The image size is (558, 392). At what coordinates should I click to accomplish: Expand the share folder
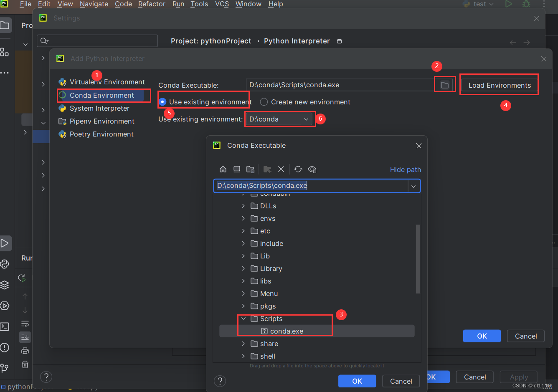pyautogui.click(x=243, y=344)
